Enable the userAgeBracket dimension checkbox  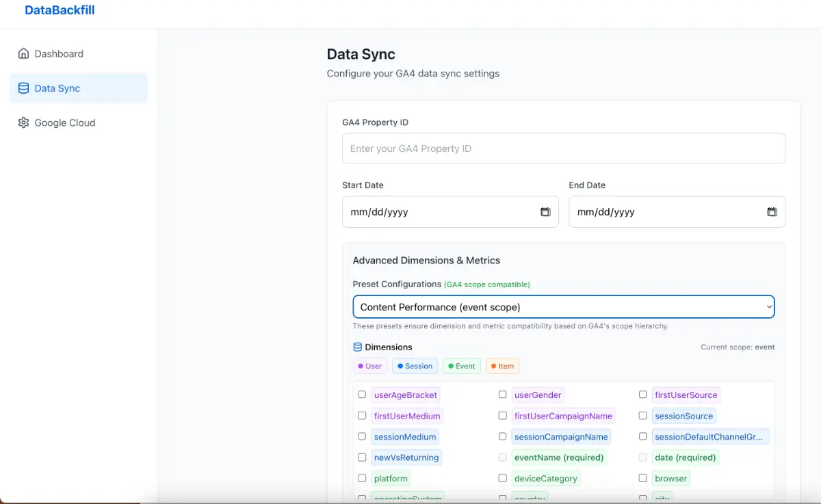362,395
